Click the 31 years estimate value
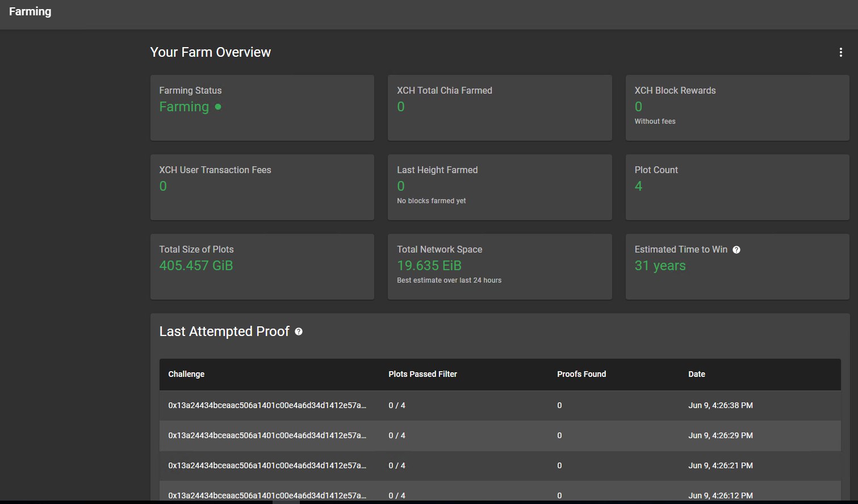This screenshot has width=858, height=504. point(660,266)
